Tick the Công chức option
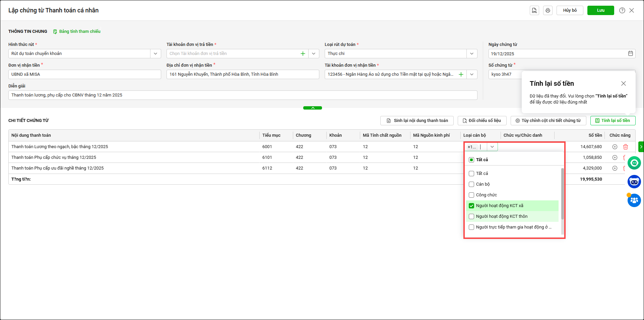Image resolution: width=644 pixels, height=320 pixels. [x=471, y=195]
